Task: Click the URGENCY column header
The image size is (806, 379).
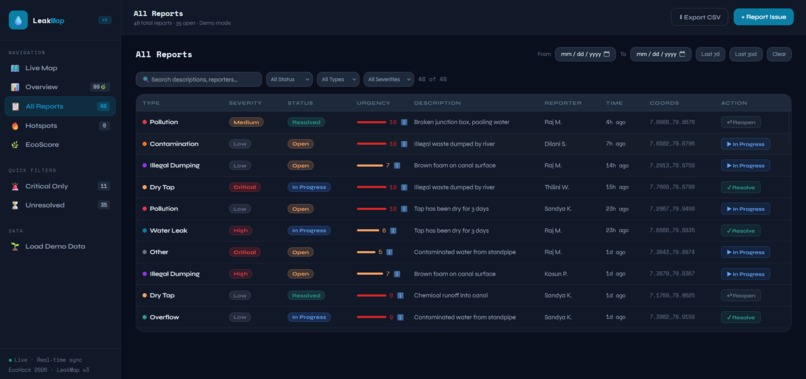Action: click(373, 103)
